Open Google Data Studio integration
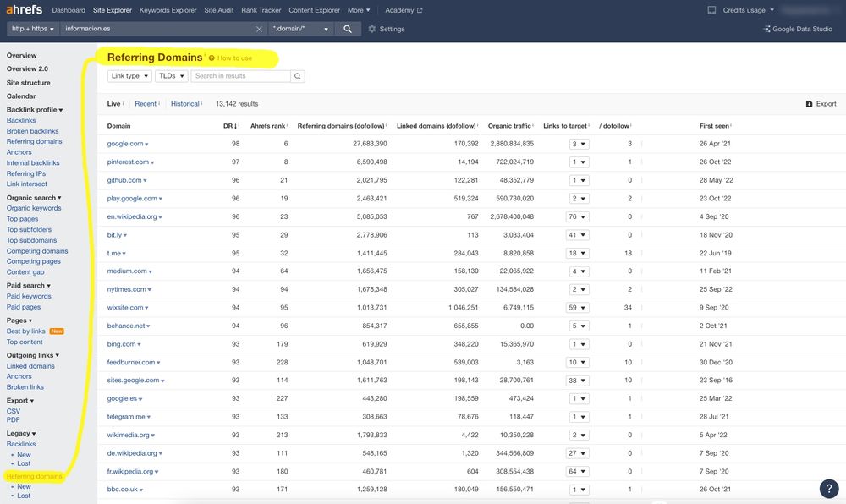This screenshot has width=846, height=504. [798, 29]
